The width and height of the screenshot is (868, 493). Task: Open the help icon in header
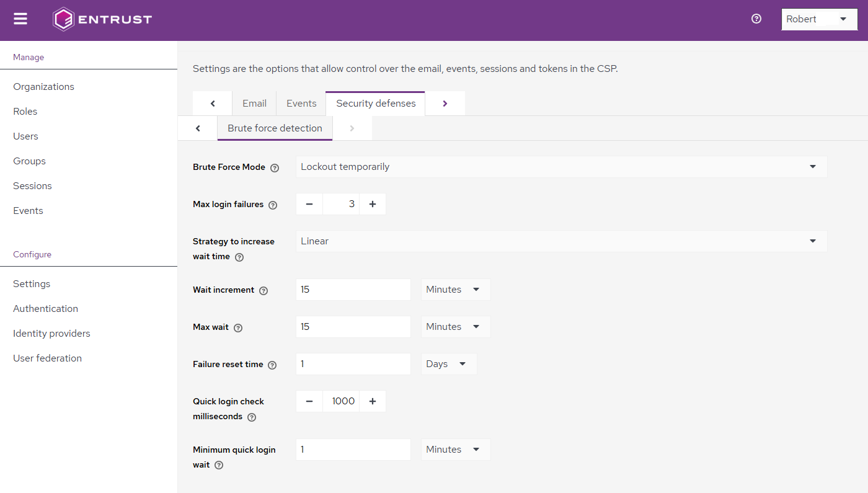tap(756, 19)
